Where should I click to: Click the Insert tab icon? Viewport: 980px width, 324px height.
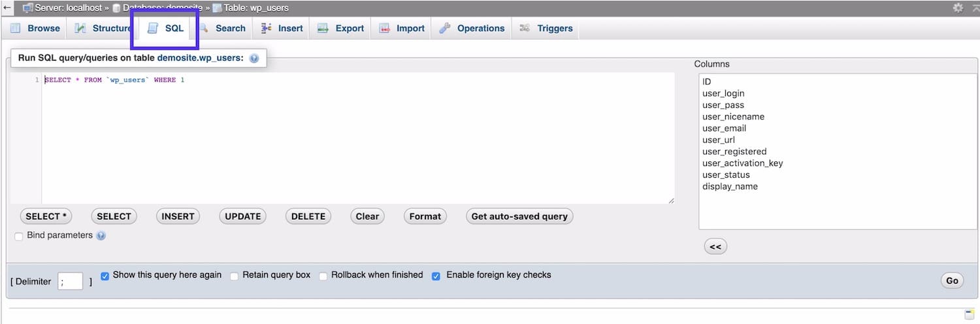pyautogui.click(x=267, y=28)
